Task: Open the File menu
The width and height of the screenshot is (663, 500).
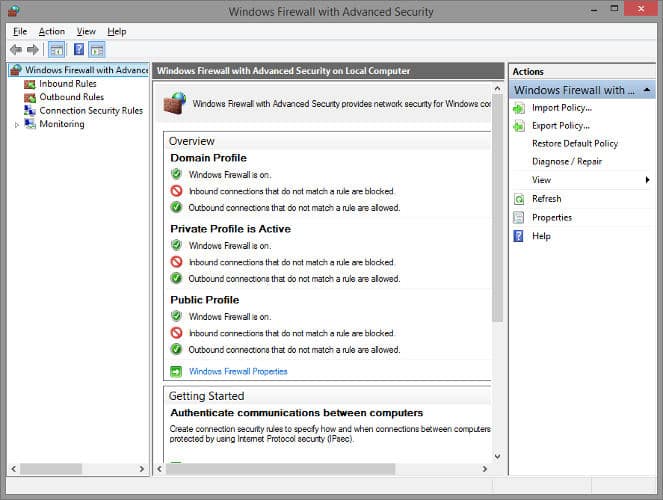Action: tap(20, 31)
